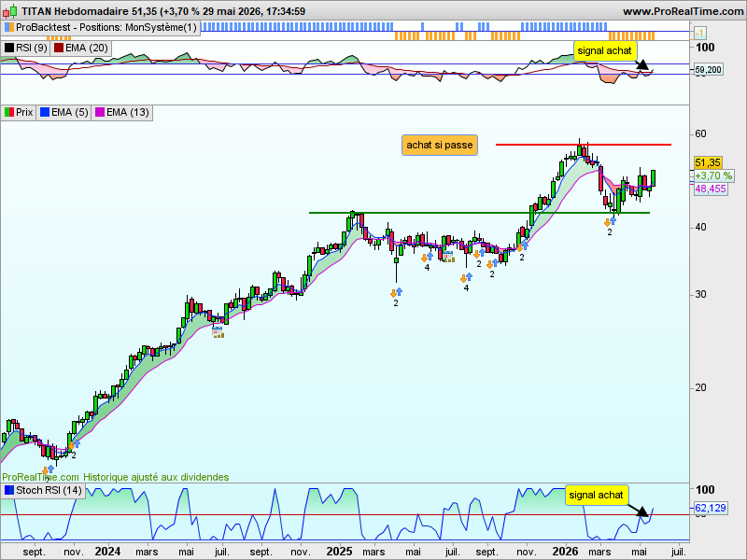Click the 2025 year label on time axis

(x=339, y=552)
